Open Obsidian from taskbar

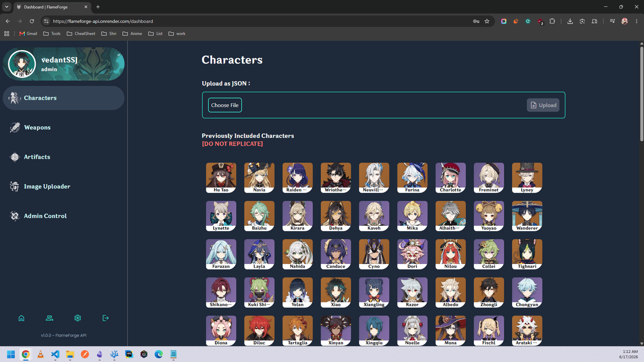pyautogui.click(x=100, y=354)
